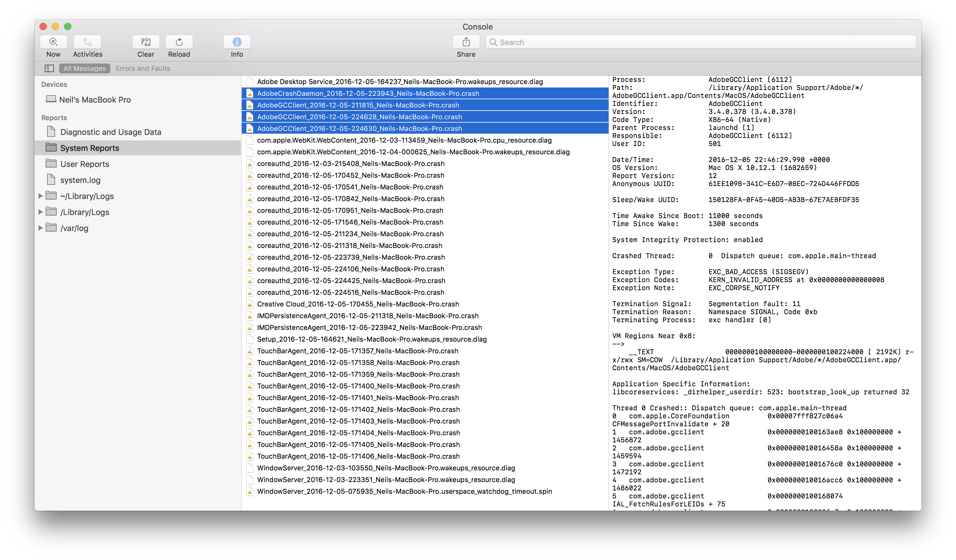The height and width of the screenshot is (560, 956).
Task: Select System Reports folder
Action: [x=137, y=148]
